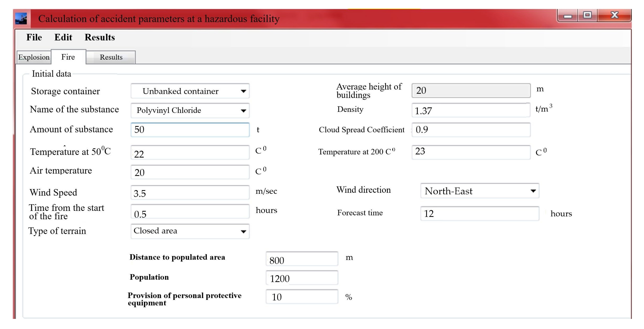
Task: Expand the Type of terrain dropdown
Action: [x=243, y=232]
